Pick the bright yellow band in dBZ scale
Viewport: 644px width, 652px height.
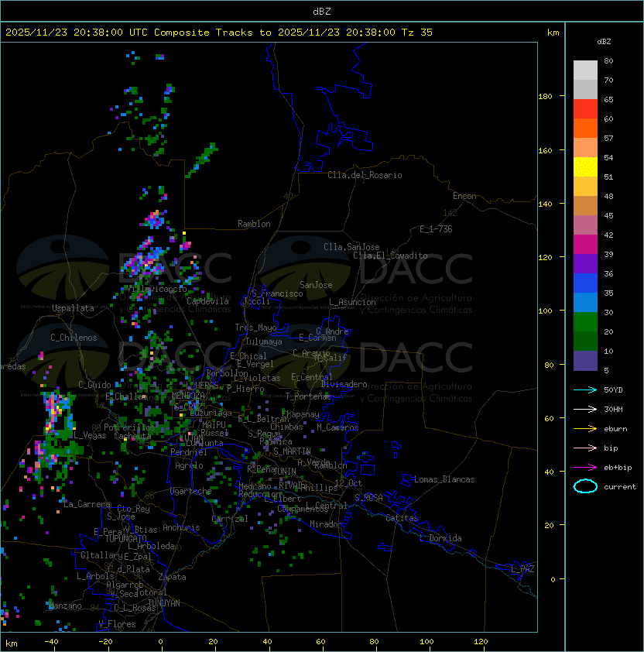click(x=585, y=167)
